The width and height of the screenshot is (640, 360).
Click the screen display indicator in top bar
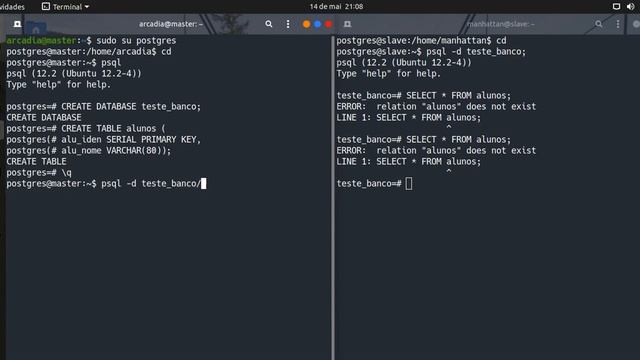click(616, 7)
